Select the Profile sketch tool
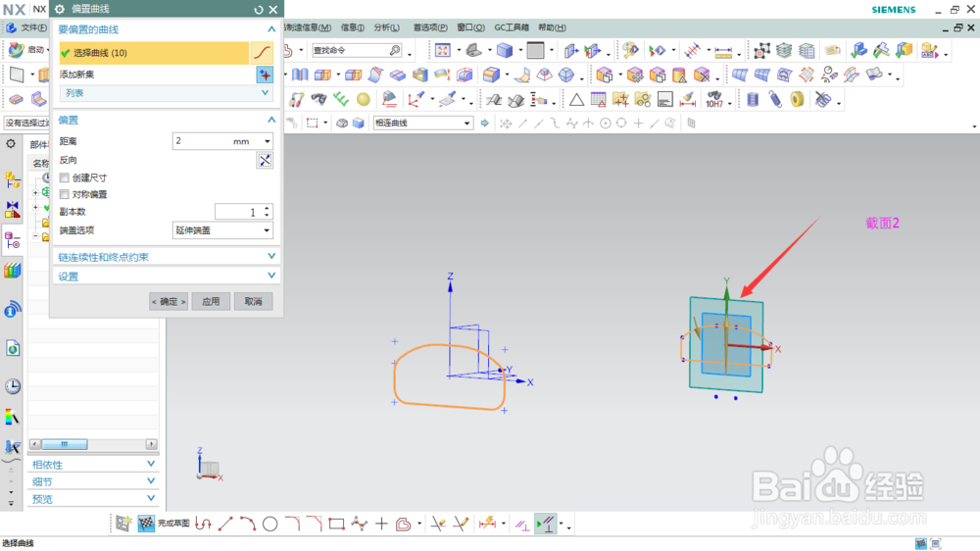Image resolution: width=980 pixels, height=551 pixels. (x=203, y=524)
